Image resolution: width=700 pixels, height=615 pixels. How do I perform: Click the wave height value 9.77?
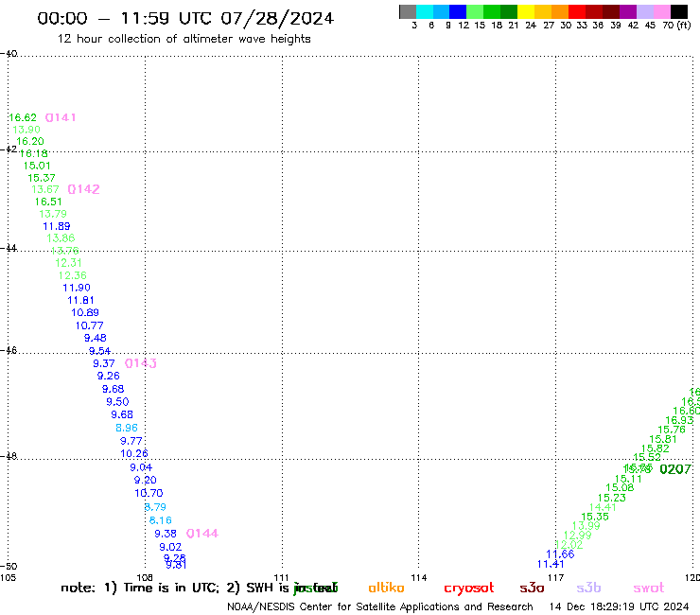point(131,441)
